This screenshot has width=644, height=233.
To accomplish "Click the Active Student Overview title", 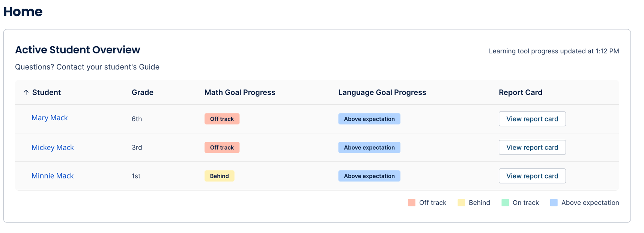I will (78, 50).
